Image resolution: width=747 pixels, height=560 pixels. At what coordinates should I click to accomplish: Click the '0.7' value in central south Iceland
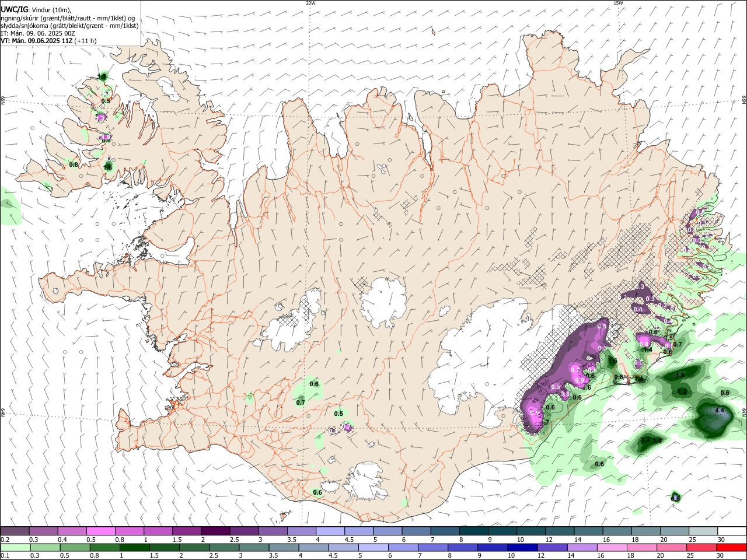tap(301, 402)
